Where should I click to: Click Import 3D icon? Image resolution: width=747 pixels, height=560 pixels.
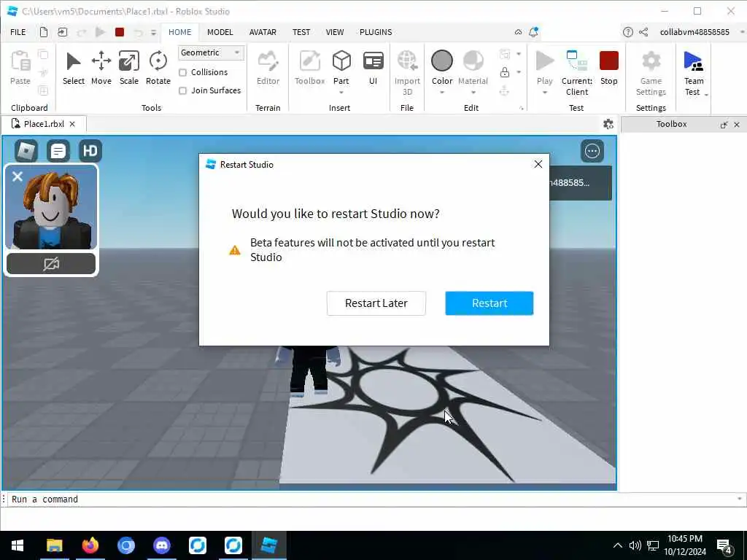tap(407, 61)
